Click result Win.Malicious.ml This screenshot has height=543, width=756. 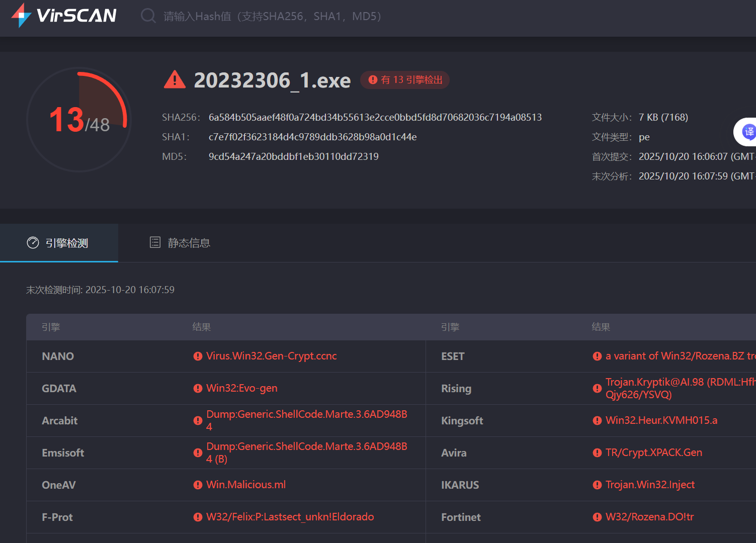tap(246, 485)
